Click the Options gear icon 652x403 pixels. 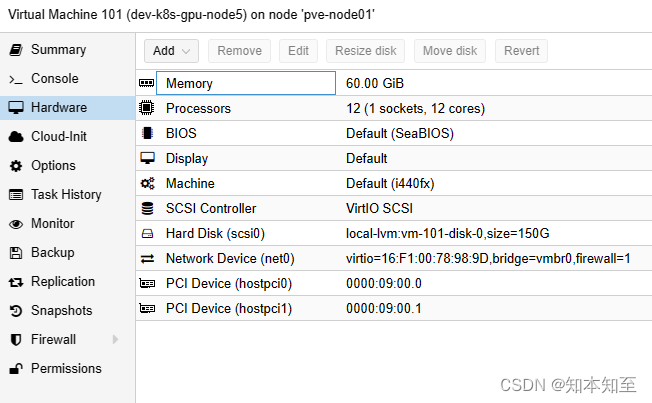click(15, 166)
